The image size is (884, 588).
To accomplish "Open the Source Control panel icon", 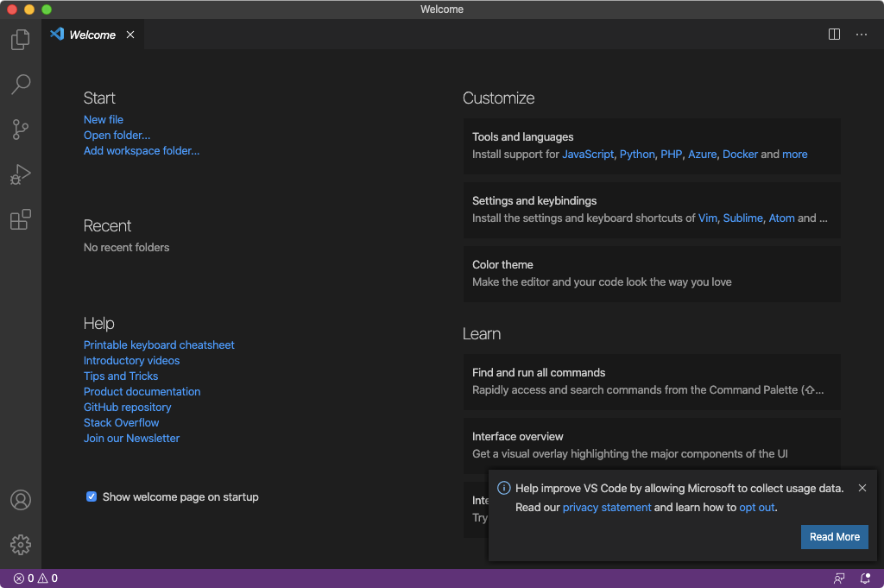I will [20, 130].
